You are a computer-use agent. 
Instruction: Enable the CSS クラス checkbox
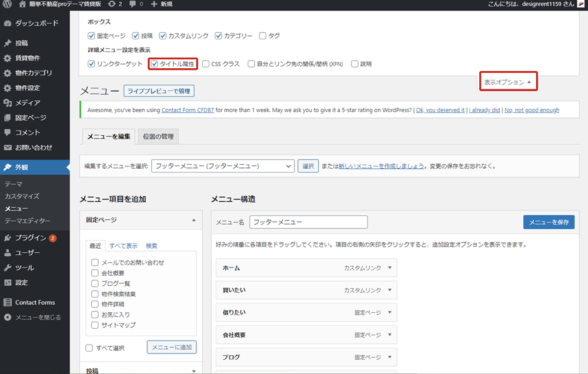click(x=206, y=64)
